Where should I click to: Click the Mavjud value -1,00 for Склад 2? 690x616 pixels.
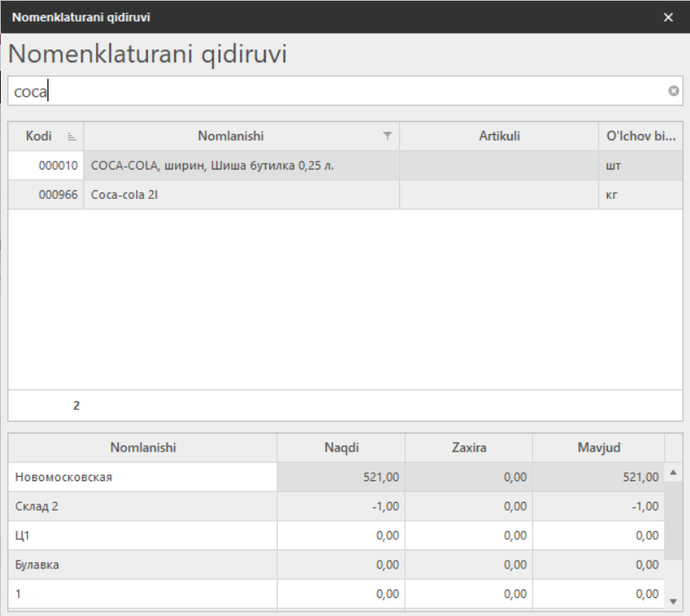click(x=598, y=506)
